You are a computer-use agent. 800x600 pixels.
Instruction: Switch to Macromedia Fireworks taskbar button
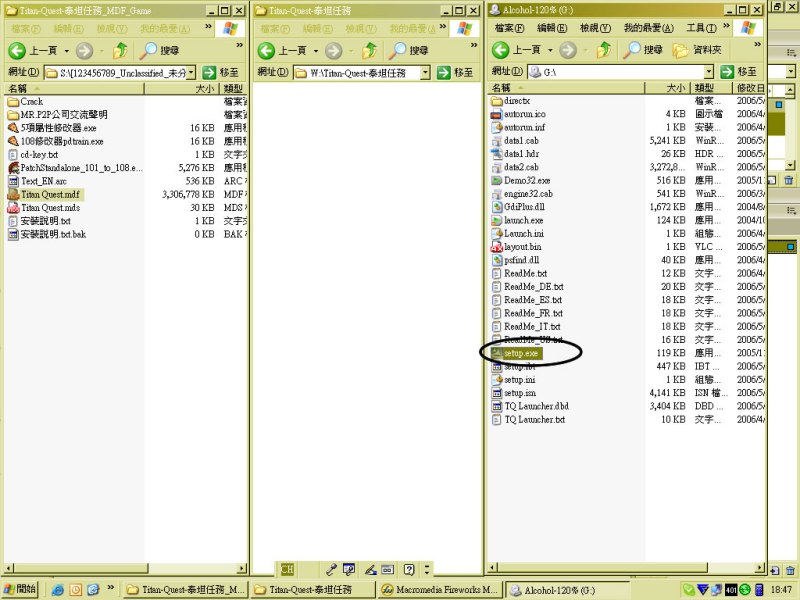(440, 590)
